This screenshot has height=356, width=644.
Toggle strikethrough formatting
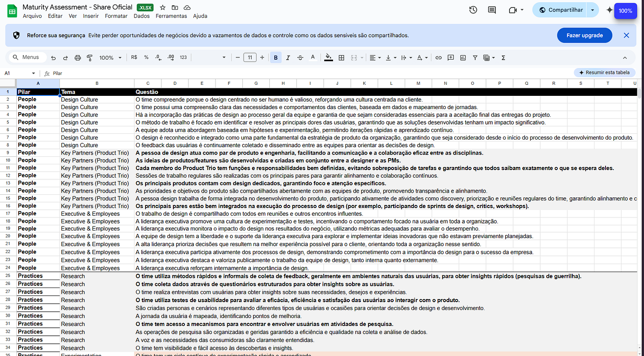coord(300,57)
